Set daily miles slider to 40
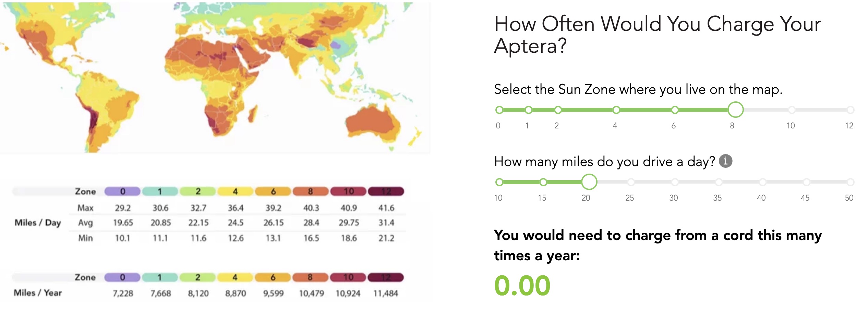The height and width of the screenshot is (313, 868). click(x=763, y=182)
